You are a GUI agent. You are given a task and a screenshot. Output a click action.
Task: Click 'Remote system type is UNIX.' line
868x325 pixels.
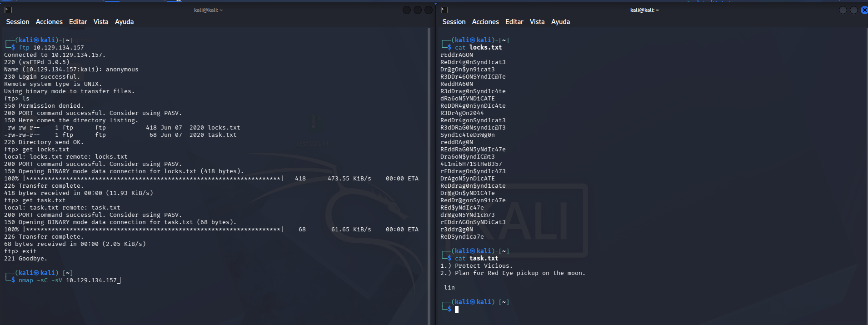click(53, 84)
